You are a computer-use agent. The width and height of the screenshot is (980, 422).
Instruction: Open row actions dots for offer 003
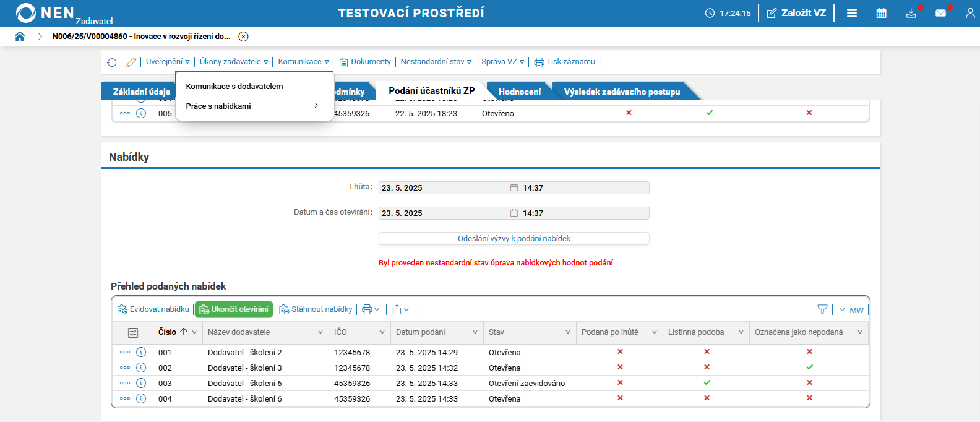tap(125, 383)
